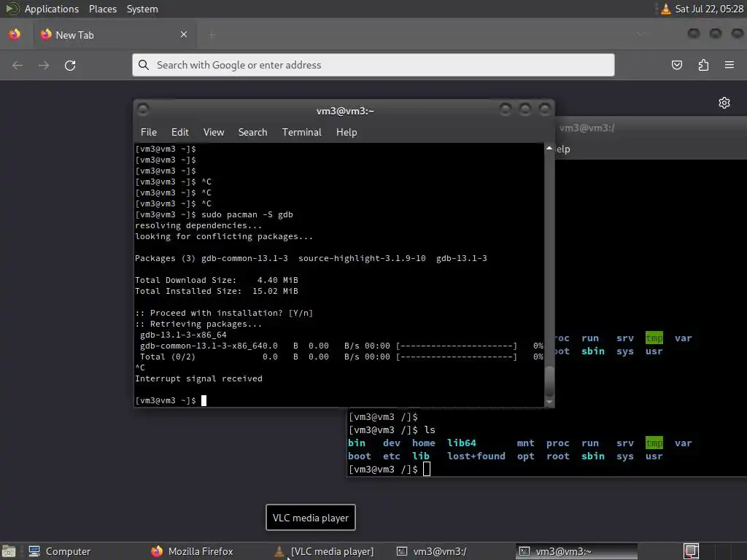Viewport: 747px width, 560px height.
Task: Go back in Firefox
Action: 18,65
